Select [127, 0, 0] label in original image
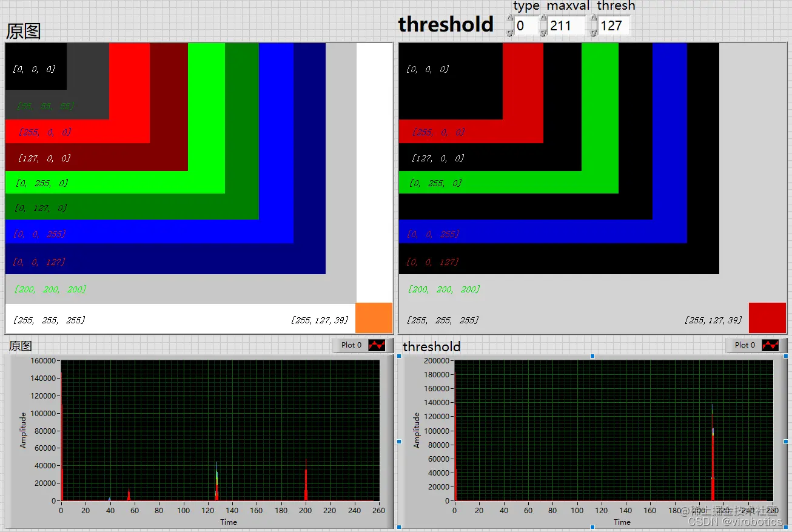 [45, 158]
